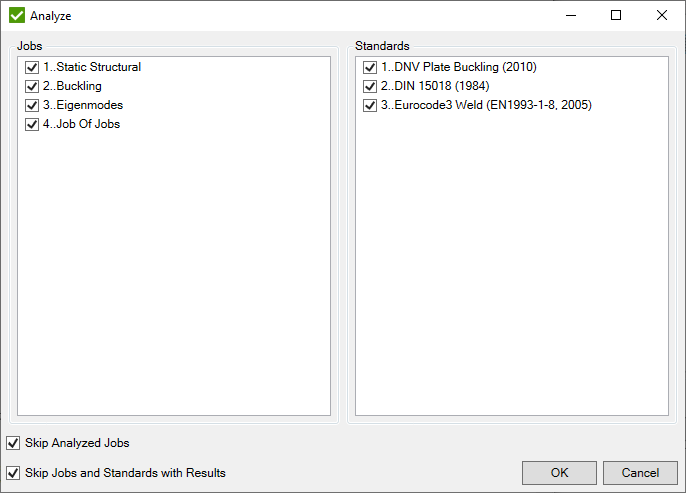Toggle the DNV Plate Buckling (2010) checkbox

(370, 68)
